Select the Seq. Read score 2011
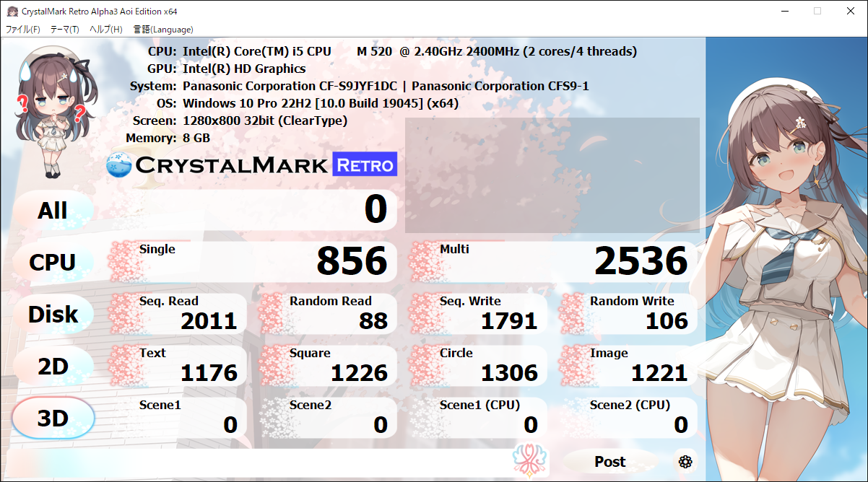Viewport: 868px width, 482px height. pos(209,321)
